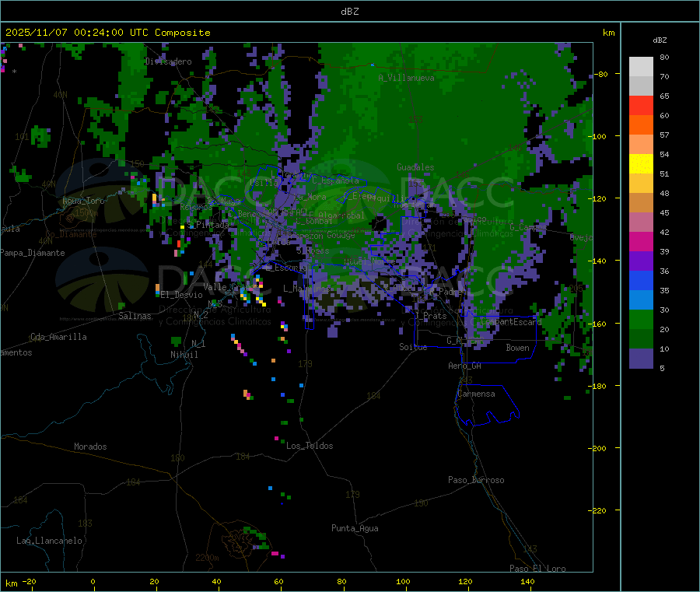Select the Paso_Barroso place label
Viewport: 700px width, 592px height.
tap(476, 480)
